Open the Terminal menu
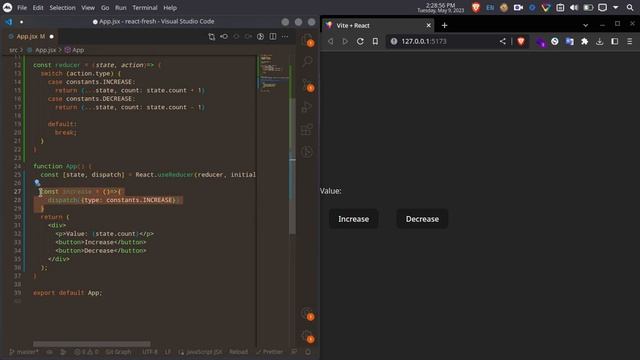640x360 pixels. 145,8
